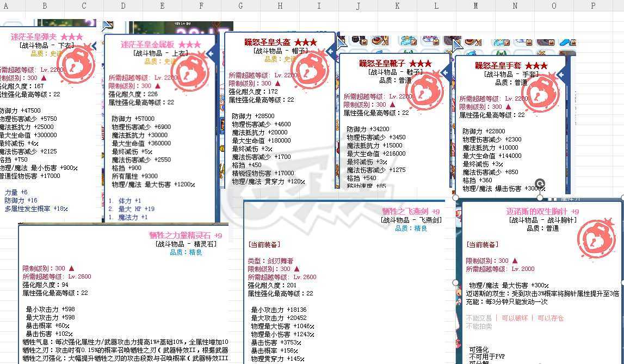
Task: Select the donut-shaped inventory item icon
Action: [x=378, y=40]
